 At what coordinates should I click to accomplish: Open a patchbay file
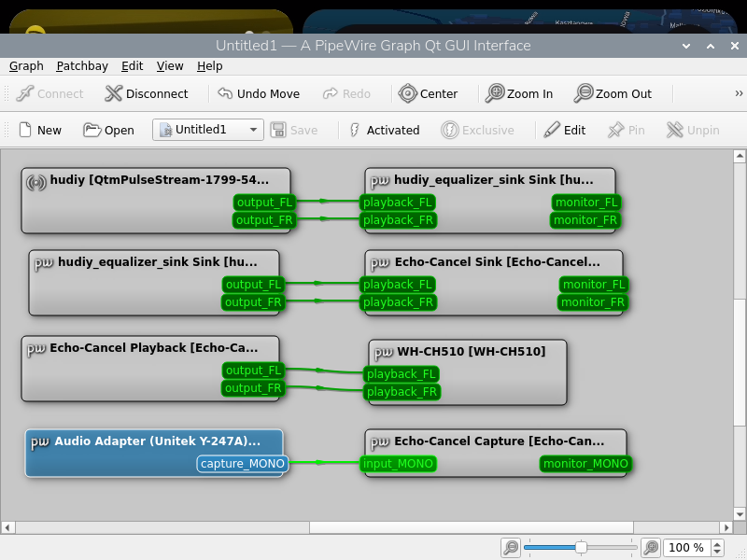click(x=92, y=130)
